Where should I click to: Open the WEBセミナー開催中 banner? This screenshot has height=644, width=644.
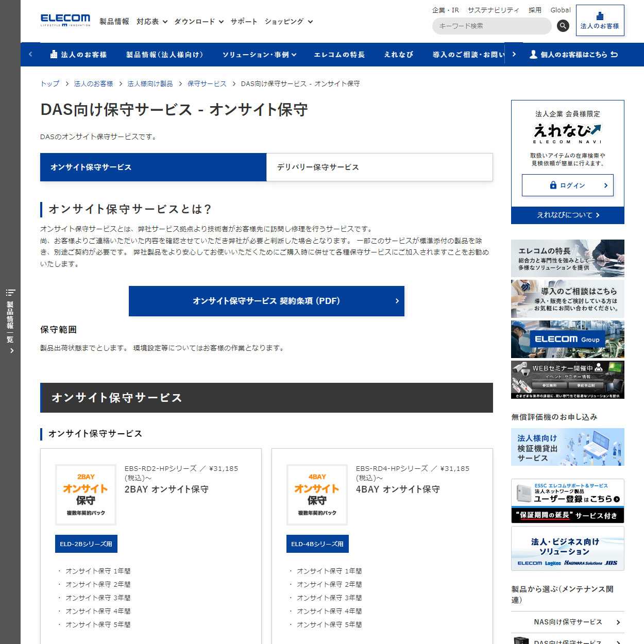[567, 380]
